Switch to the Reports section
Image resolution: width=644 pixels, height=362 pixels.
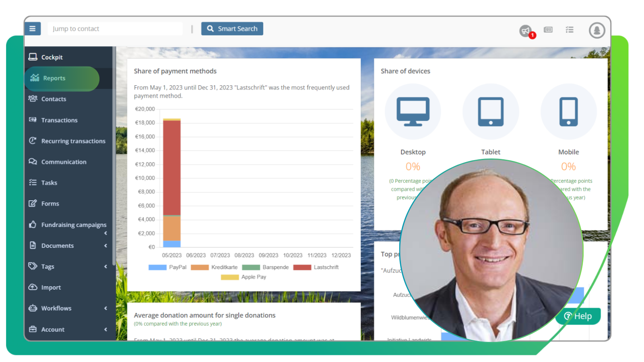coord(54,78)
